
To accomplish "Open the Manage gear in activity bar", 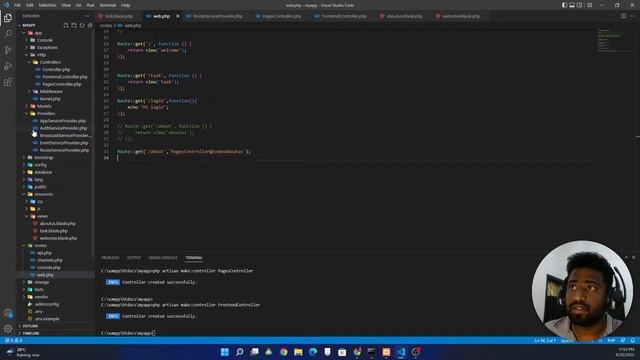I will [x=8, y=329].
